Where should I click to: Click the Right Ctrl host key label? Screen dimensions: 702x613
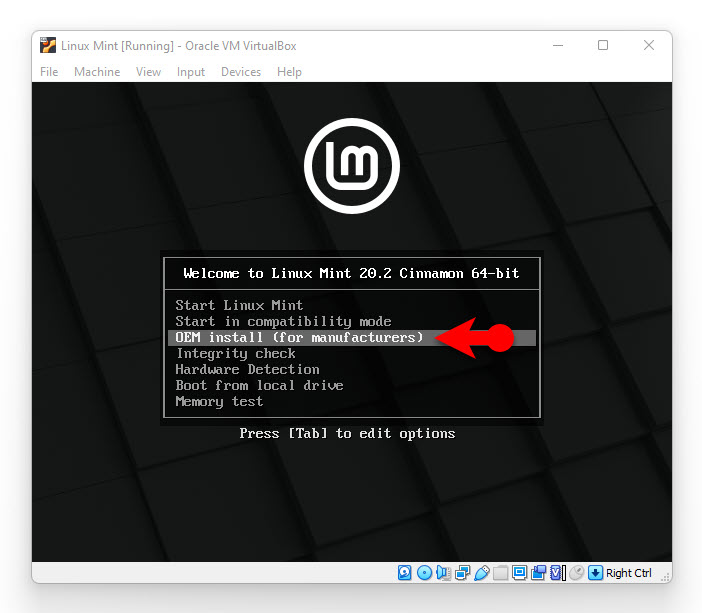click(629, 573)
